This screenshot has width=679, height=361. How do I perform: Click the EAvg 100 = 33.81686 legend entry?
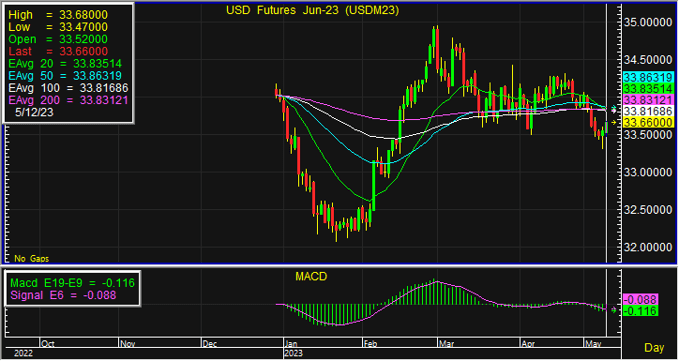click(x=68, y=88)
